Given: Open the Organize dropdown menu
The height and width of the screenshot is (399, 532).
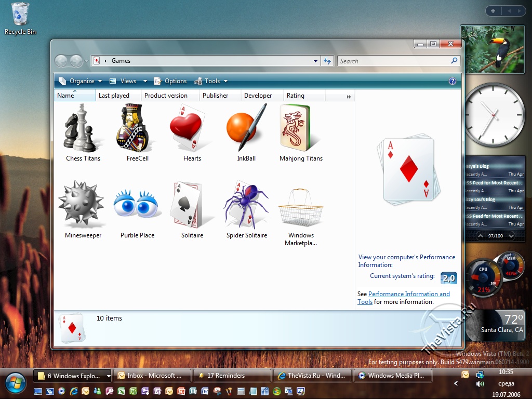Looking at the screenshot, I should click(x=81, y=81).
